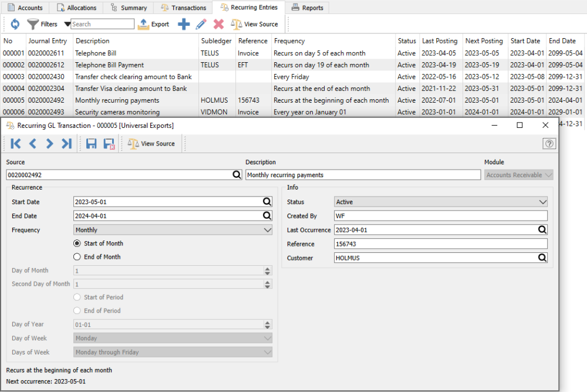Switch to the Transactions tab

click(x=183, y=8)
